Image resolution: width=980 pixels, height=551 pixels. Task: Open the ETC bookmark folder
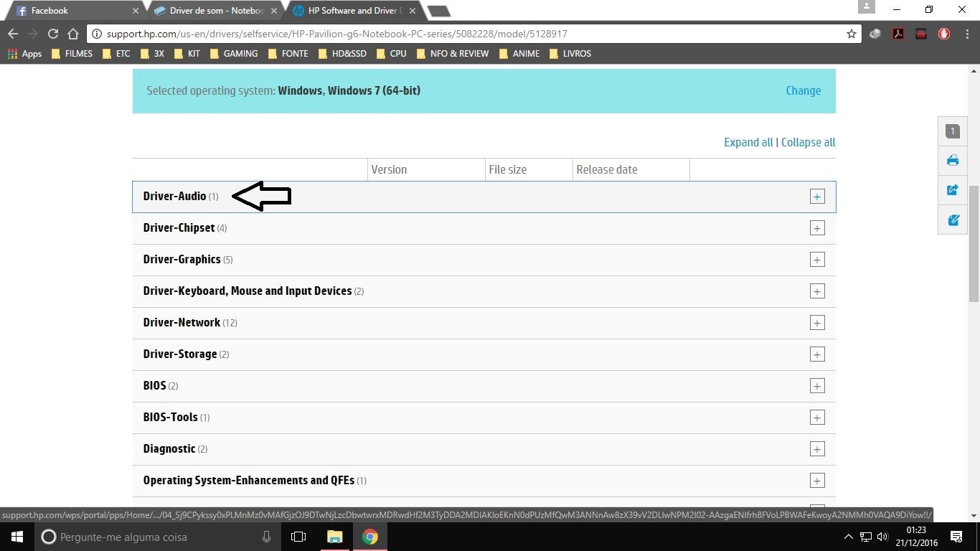coord(116,54)
